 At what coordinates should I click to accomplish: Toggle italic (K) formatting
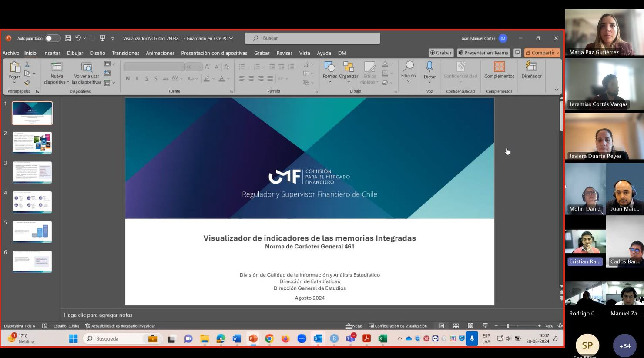pos(137,79)
